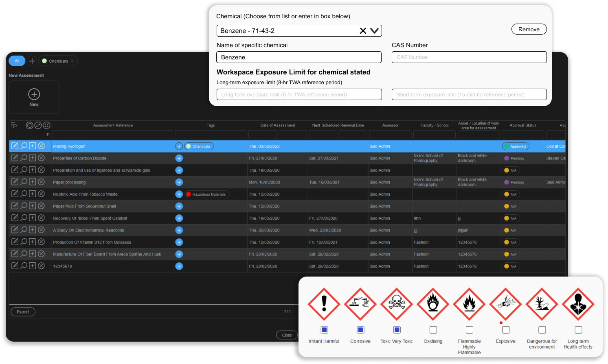This screenshot has width=608, height=364.
Task: Click the duplicate icon for 12345678 row
Action: pos(33,266)
